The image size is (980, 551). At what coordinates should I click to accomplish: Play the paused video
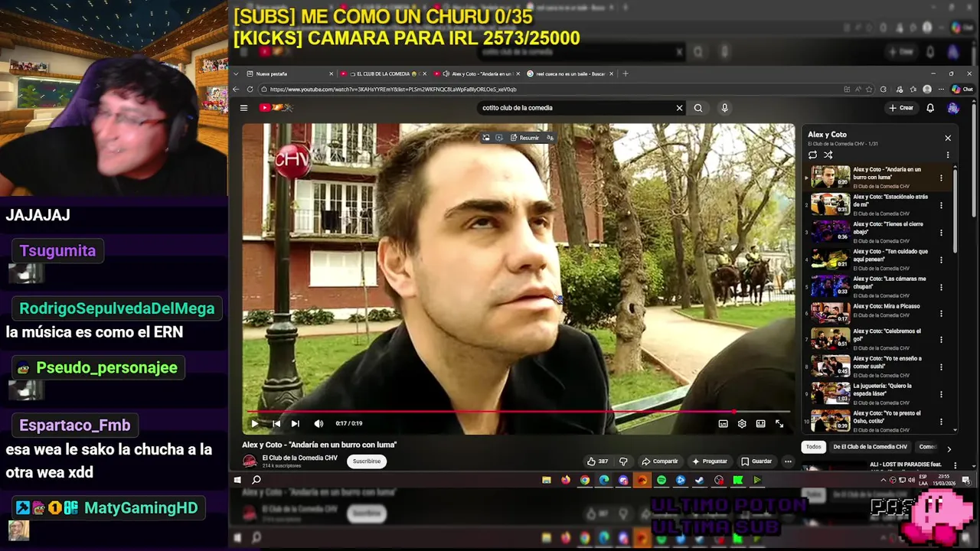click(255, 423)
